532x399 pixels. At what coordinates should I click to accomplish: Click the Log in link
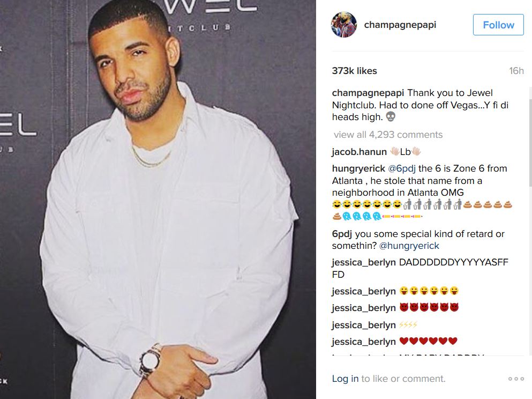[345, 379]
